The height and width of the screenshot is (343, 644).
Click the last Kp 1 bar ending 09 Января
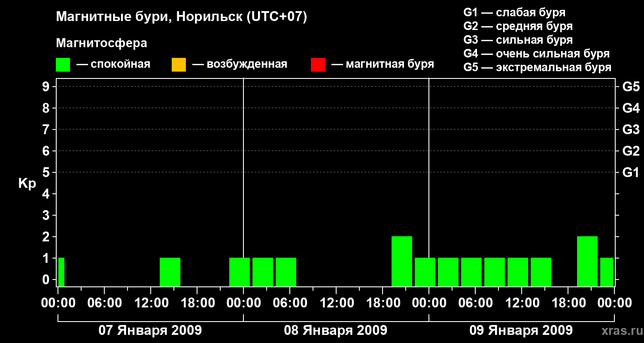[x=607, y=272]
